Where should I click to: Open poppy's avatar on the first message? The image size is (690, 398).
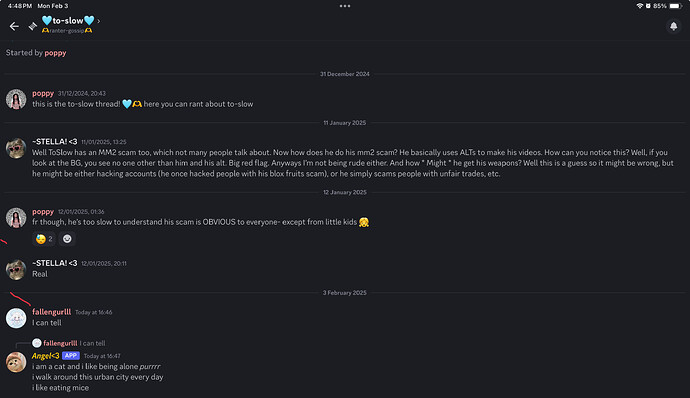click(x=16, y=99)
